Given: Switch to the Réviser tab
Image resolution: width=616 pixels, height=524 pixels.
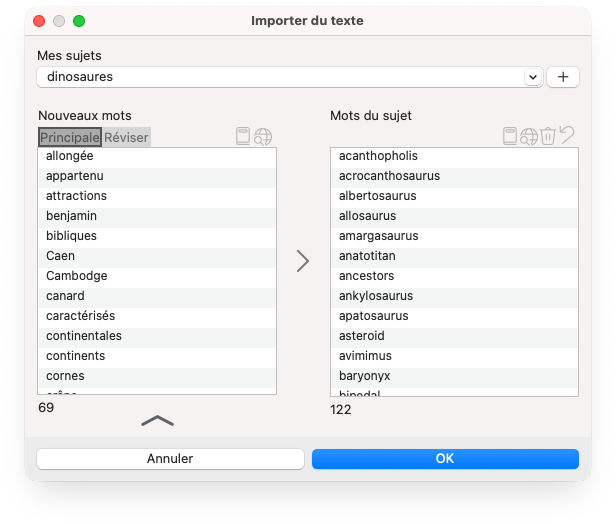Looking at the screenshot, I should [x=127, y=137].
